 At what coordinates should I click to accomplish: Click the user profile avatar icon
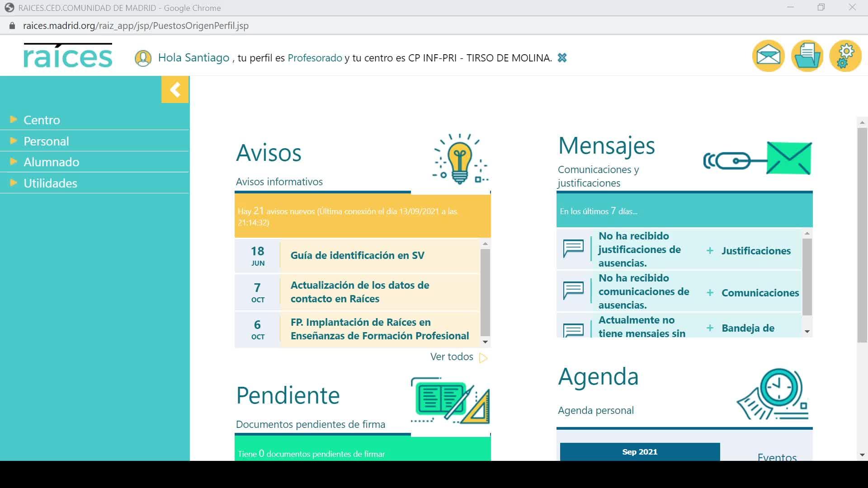coord(143,58)
